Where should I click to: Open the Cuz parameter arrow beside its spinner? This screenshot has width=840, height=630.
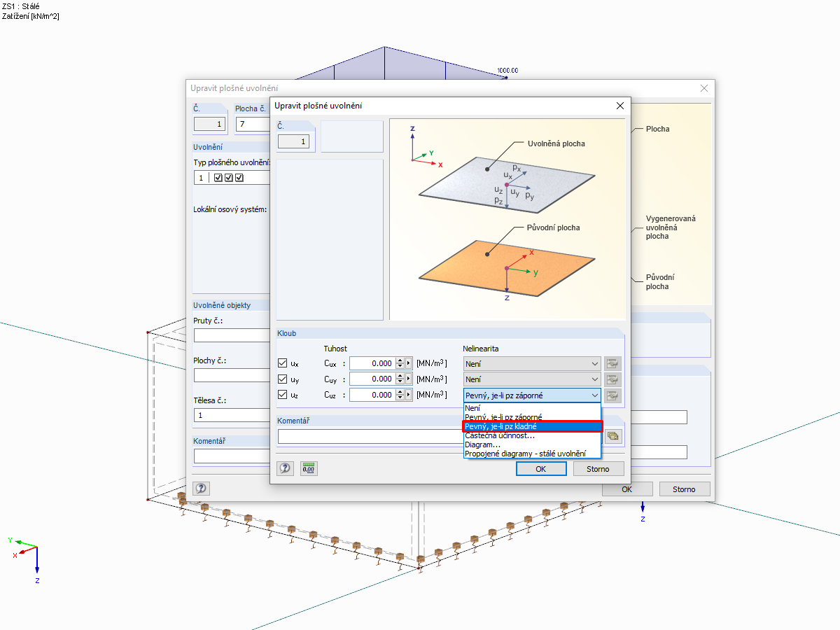pyautogui.click(x=409, y=394)
